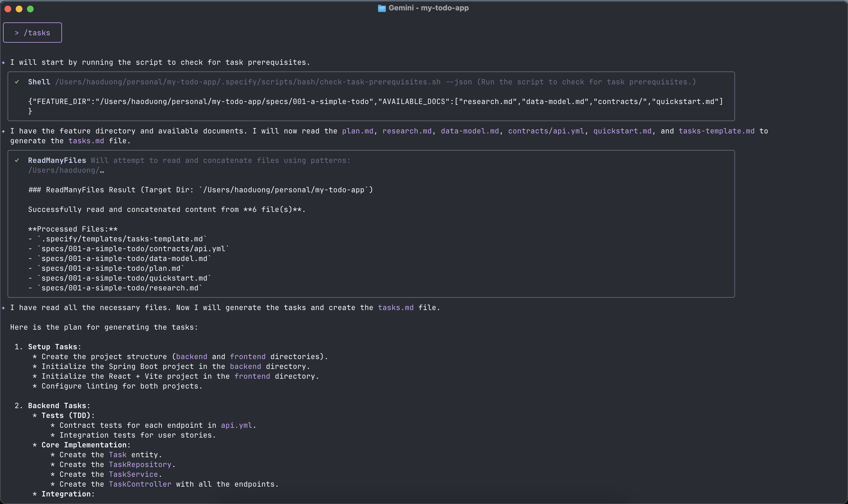The image size is (848, 504).
Task: Click the contracts/api.yml purple reference
Action: (x=546, y=131)
